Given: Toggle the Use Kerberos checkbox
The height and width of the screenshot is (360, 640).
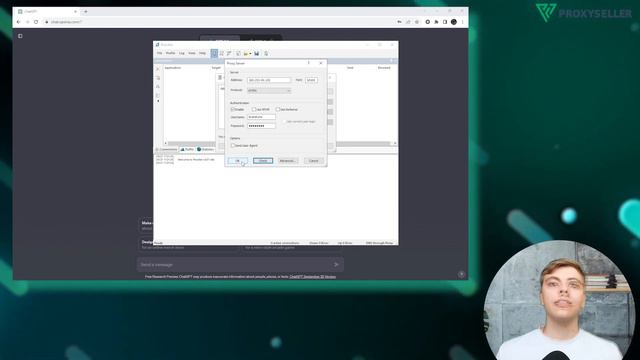Looking at the screenshot, I should click(278, 109).
